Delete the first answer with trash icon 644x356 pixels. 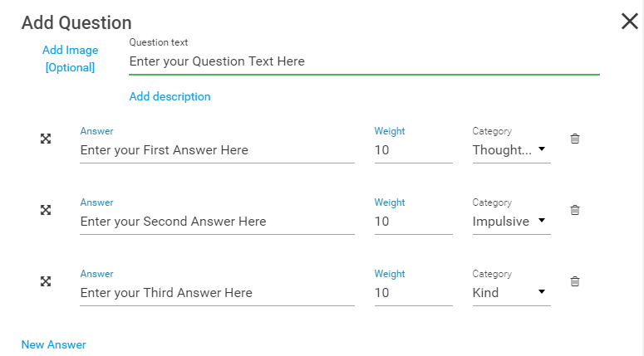click(575, 139)
